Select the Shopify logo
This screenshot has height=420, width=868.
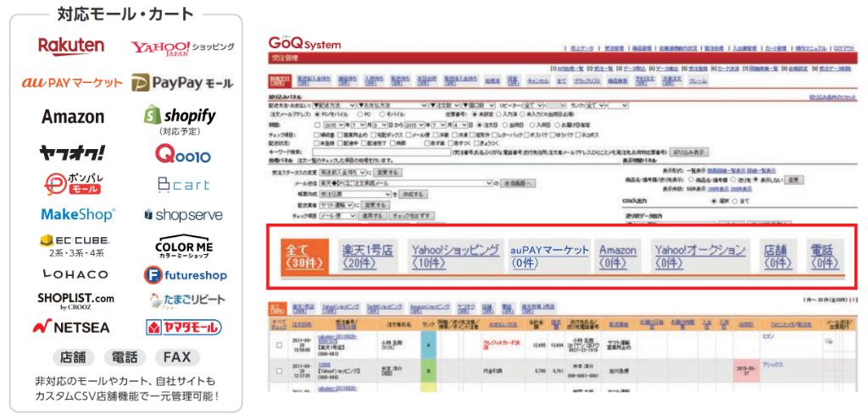(180, 115)
